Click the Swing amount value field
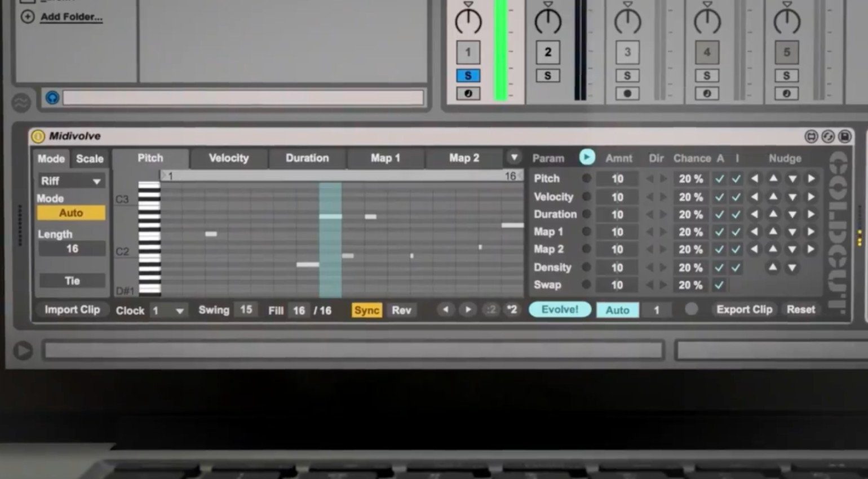 (246, 309)
